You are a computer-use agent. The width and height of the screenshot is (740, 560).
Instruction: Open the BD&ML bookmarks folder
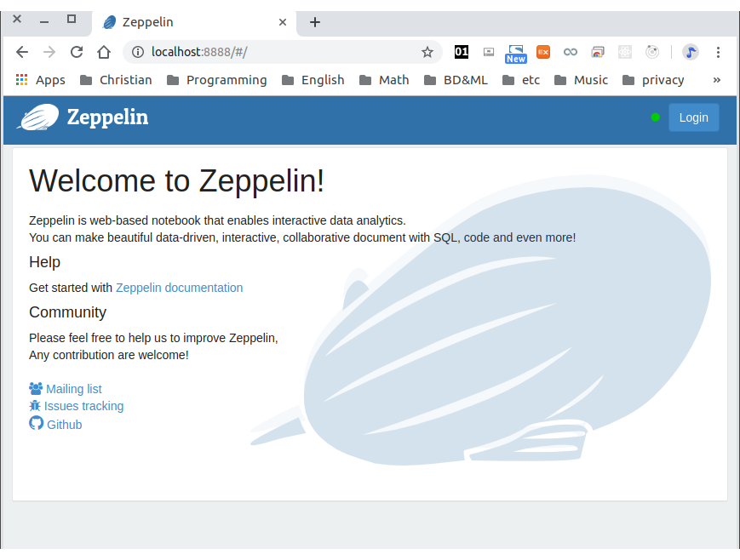pos(456,80)
